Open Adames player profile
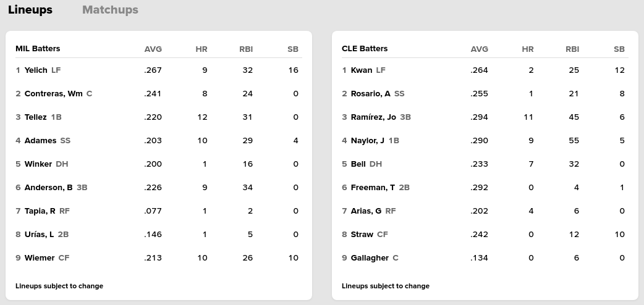This screenshot has width=644, height=305. tap(40, 141)
